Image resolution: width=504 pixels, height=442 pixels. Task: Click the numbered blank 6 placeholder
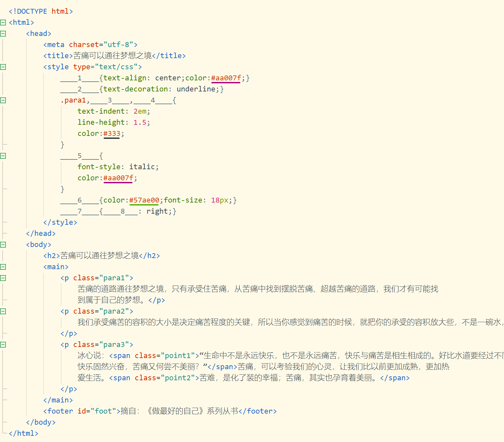point(80,200)
